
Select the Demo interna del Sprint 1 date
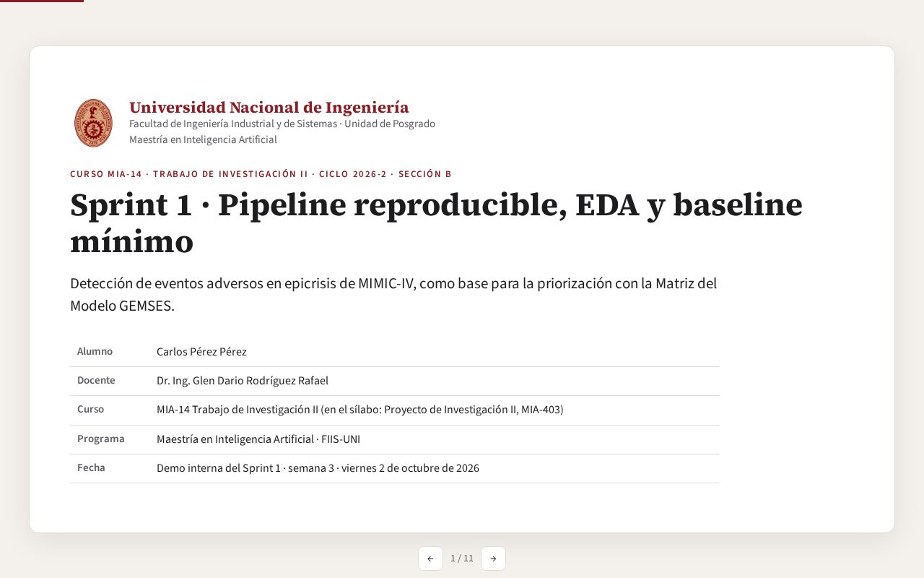coord(318,468)
